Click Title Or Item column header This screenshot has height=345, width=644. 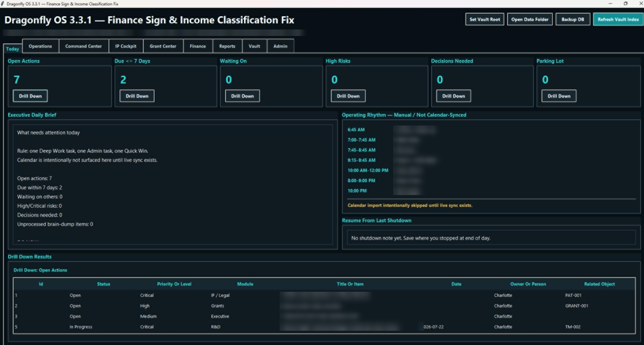pos(350,284)
